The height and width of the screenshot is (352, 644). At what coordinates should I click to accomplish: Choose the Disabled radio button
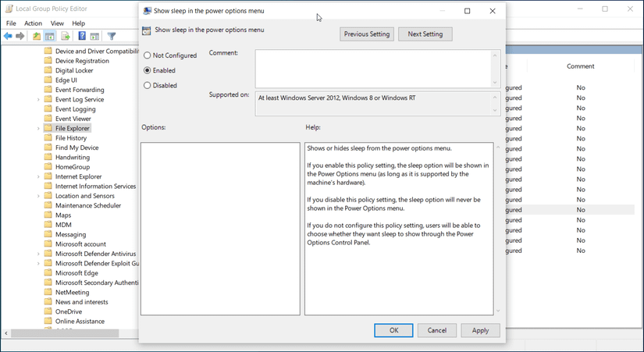148,85
